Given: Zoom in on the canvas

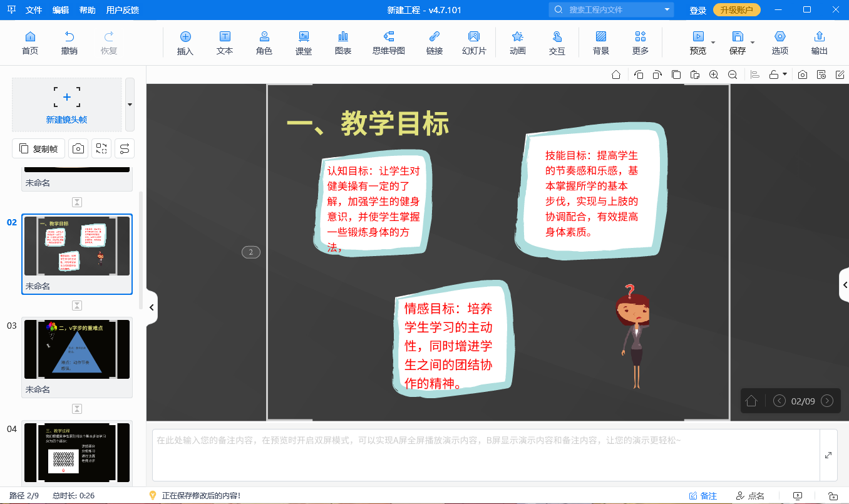Looking at the screenshot, I should point(714,75).
